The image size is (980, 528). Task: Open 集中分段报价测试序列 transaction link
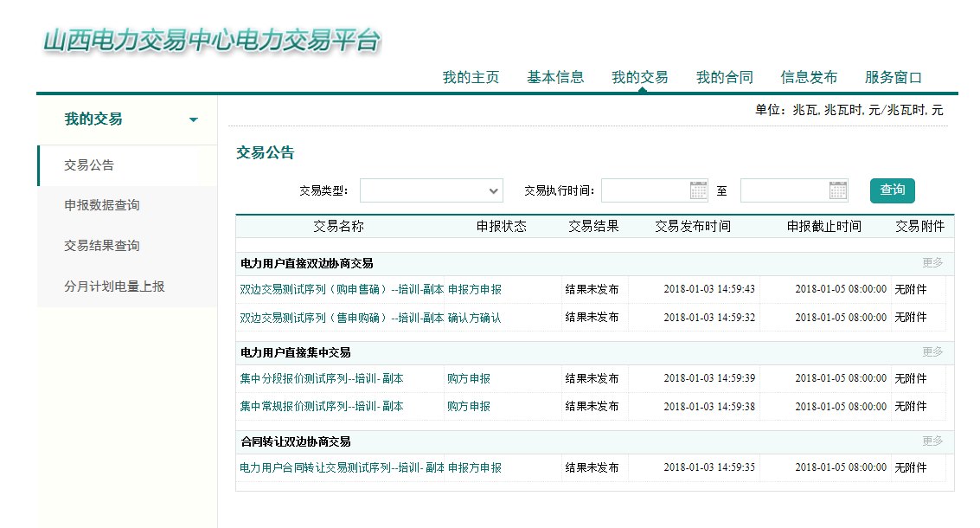point(322,379)
